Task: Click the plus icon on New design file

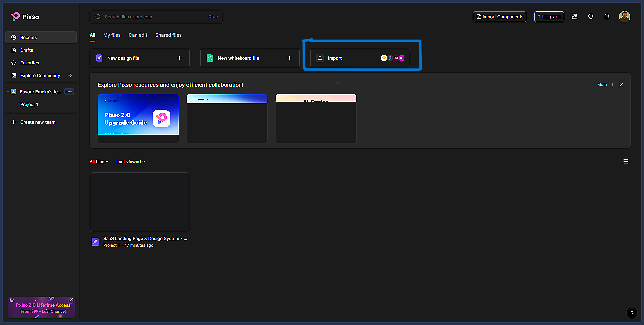Action: point(179,58)
